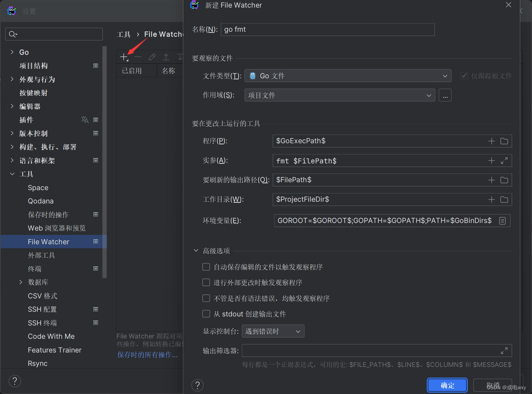Check 从 stdout 创建输出文件
The image size is (532, 394).
tap(206, 314)
